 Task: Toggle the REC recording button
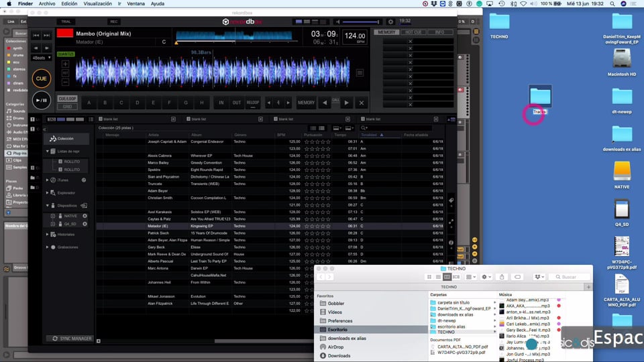(114, 21)
